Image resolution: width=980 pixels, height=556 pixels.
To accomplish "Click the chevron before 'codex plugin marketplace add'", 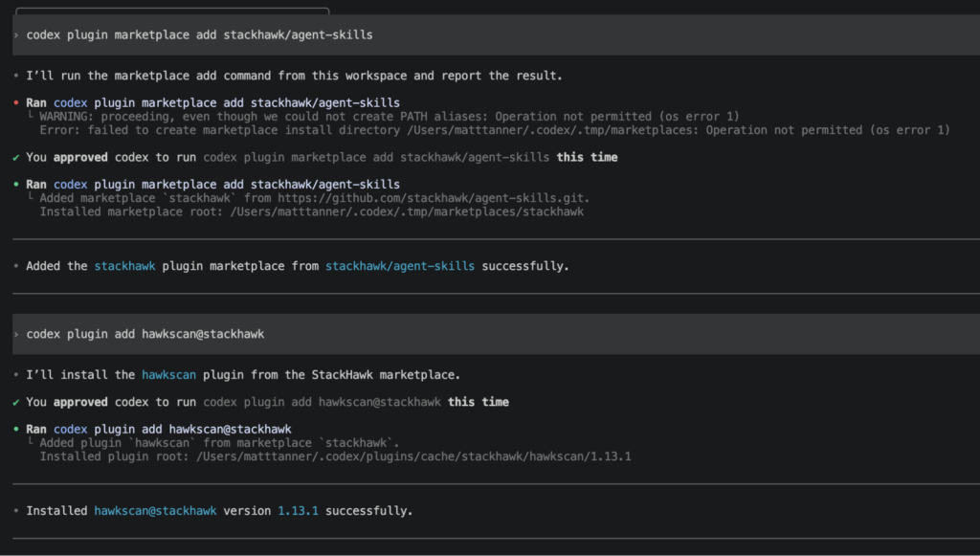I will [16, 35].
